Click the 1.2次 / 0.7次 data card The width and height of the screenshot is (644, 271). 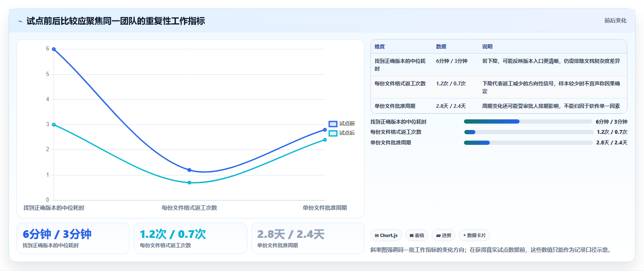coord(190,238)
